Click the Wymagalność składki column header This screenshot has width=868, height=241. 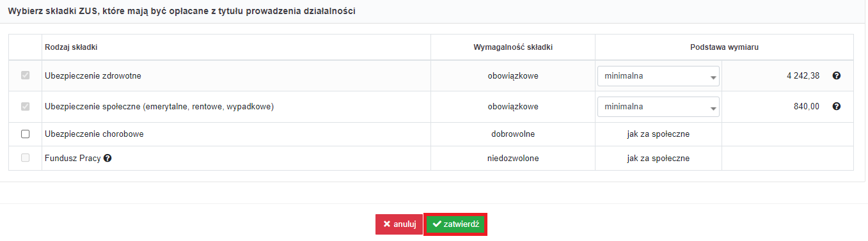coord(513,47)
